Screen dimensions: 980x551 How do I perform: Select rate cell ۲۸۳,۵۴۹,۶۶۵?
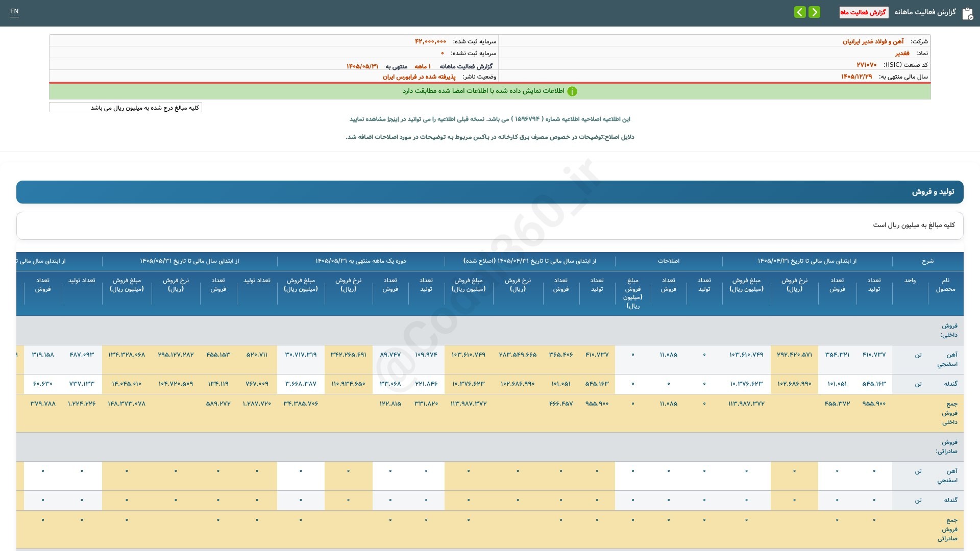pos(518,355)
